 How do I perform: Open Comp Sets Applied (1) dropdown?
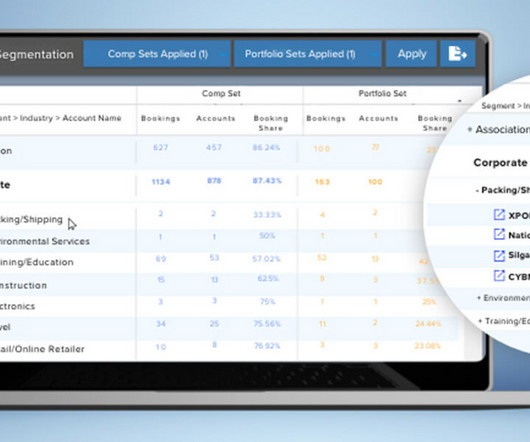point(157,54)
